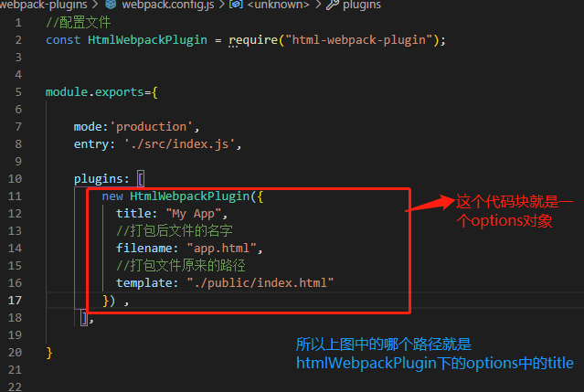Click line number 1 in the gutter
Viewport: 584px width, 392px height.
(18, 23)
